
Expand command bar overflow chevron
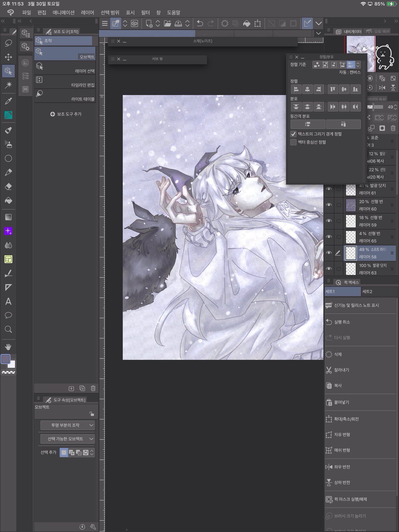click(318, 24)
